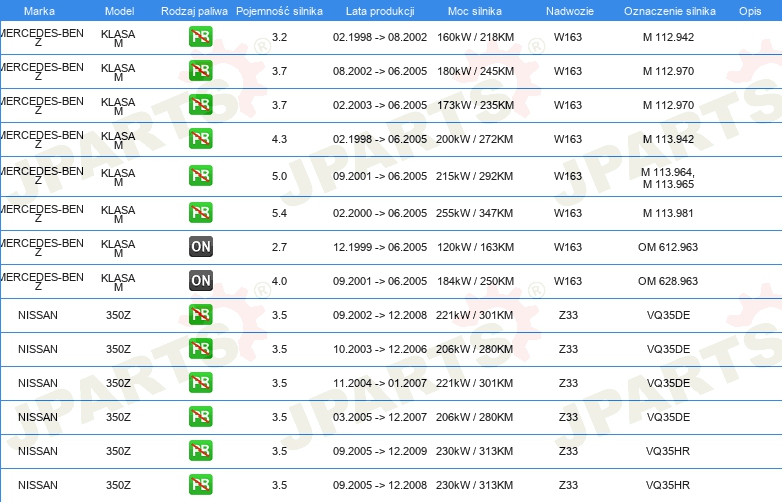Click the Marka column header
The width and height of the screenshot is (782, 502).
point(39,11)
